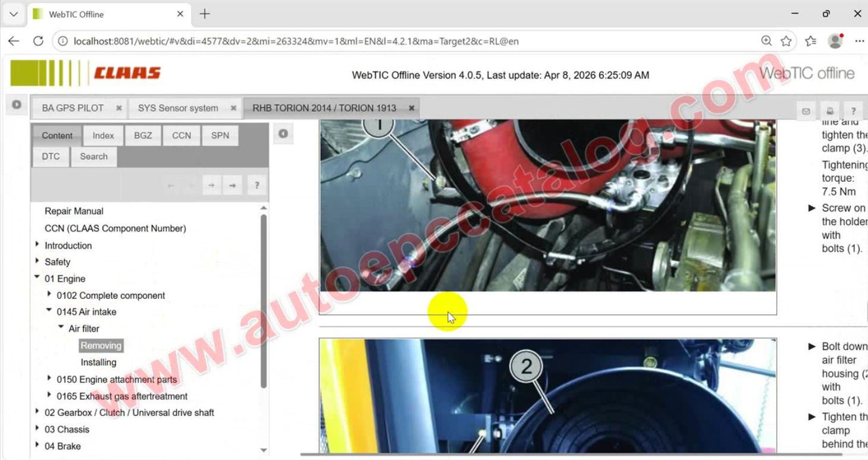Open the Repair Manual entry
Image resolution: width=868 pixels, height=460 pixels.
click(74, 211)
